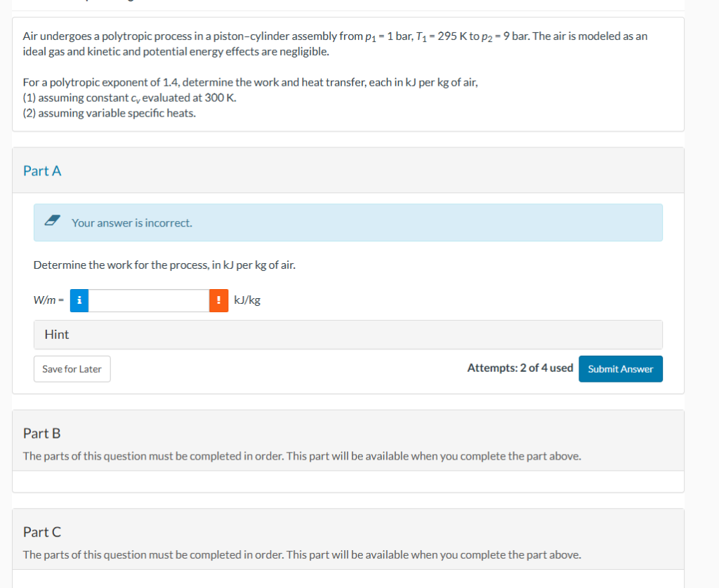Viewport: 719px width, 588px height.
Task: Click the 'Your answer is incorrect.' message
Action: pyautogui.click(x=132, y=222)
